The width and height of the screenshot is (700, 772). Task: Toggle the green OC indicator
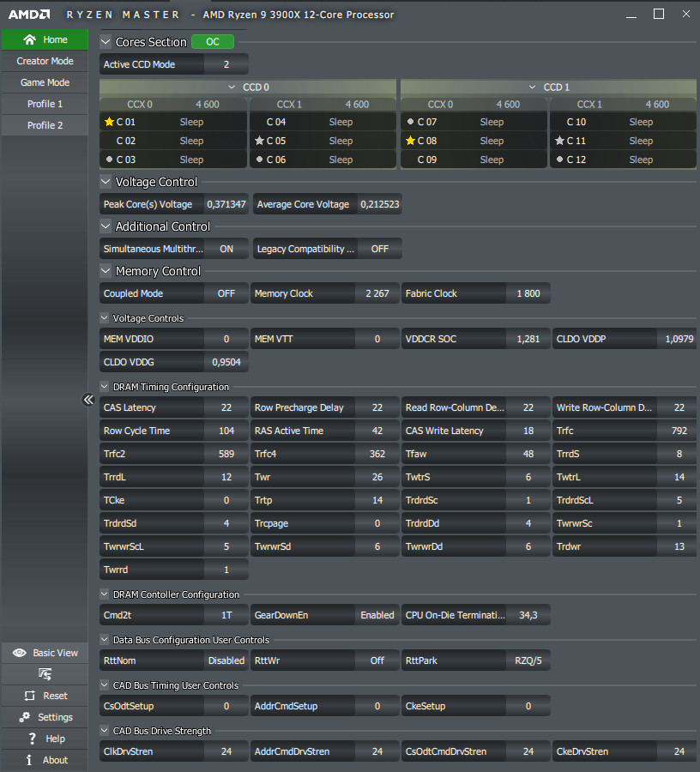tap(213, 42)
